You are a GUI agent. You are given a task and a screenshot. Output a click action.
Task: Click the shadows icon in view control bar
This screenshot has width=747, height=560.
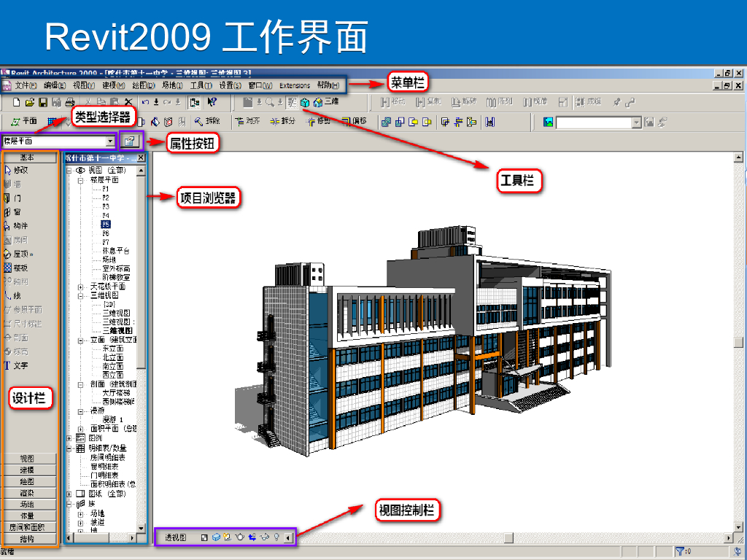click(228, 537)
